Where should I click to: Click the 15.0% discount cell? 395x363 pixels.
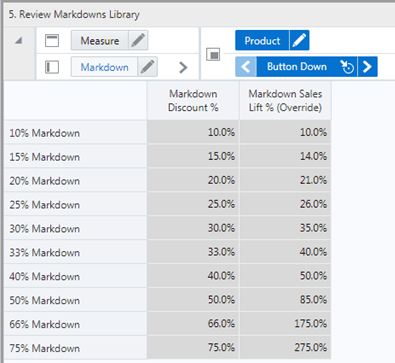click(x=193, y=156)
